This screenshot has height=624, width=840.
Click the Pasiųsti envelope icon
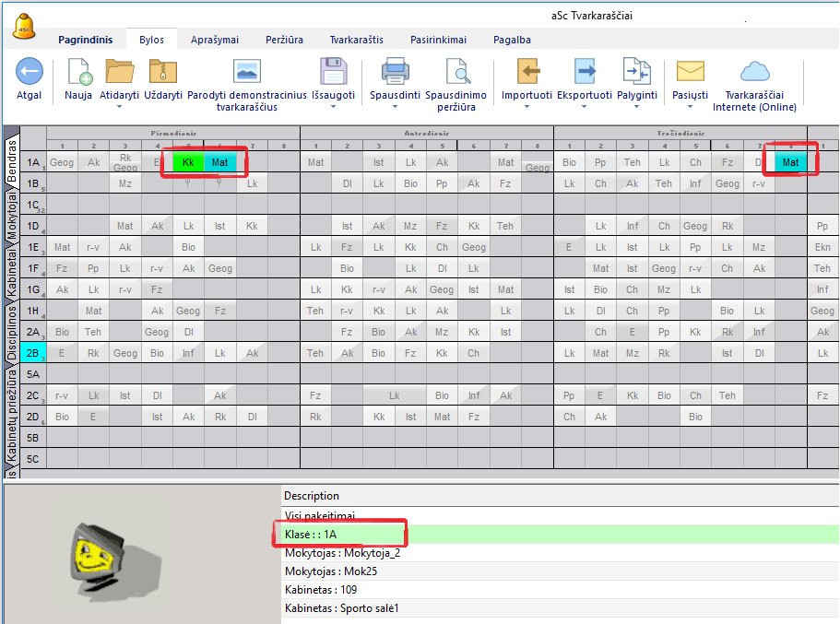pyautogui.click(x=690, y=72)
